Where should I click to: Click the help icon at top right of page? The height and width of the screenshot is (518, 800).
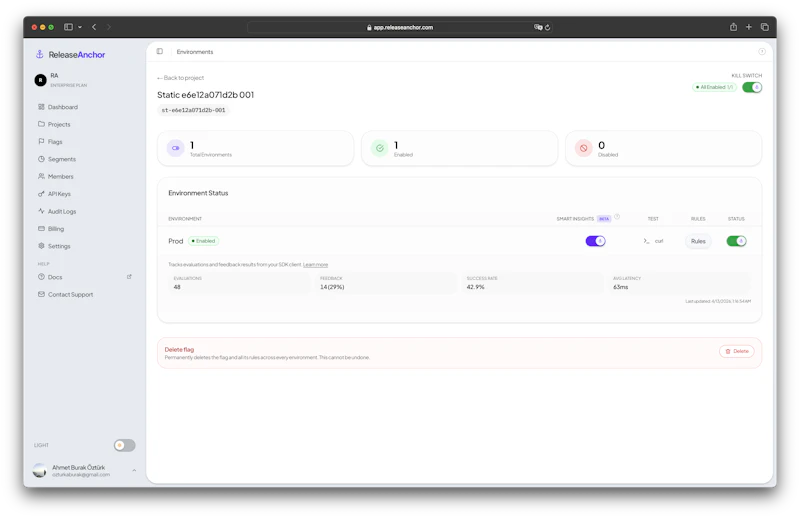click(x=762, y=52)
